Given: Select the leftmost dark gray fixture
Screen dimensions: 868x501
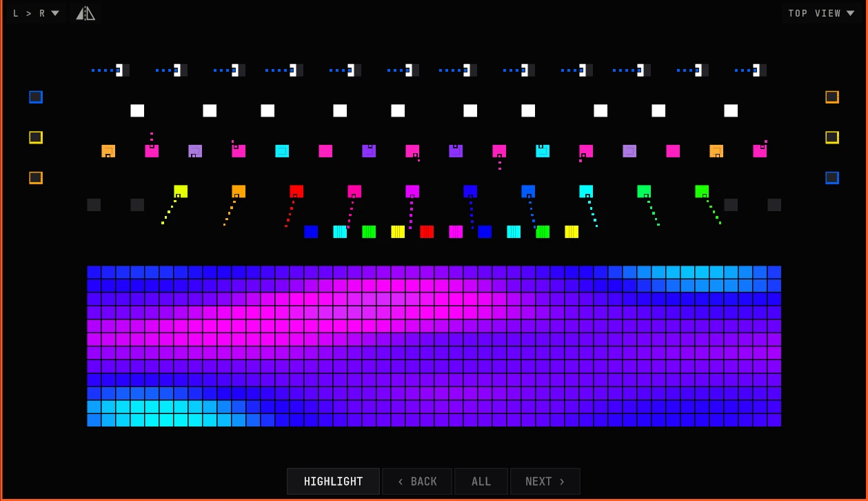Looking at the screenshot, I should click(94, 205).
